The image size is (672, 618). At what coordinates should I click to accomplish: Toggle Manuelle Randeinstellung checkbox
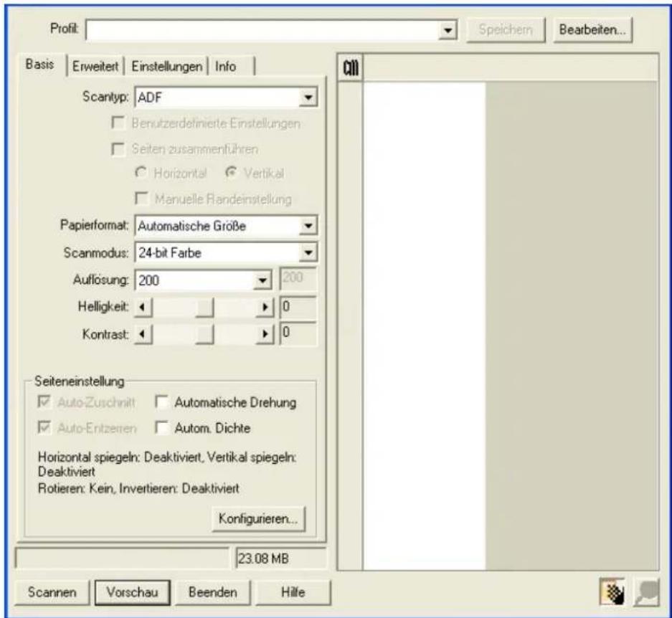pyautogui.click(x=141, y=199)
